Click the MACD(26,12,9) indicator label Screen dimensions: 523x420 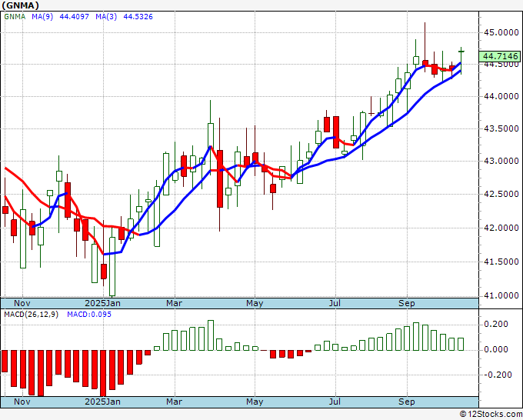(x=31, y=315)
